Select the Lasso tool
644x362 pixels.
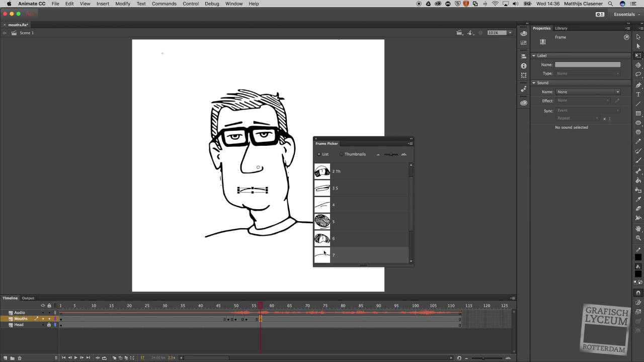[x=638, y=74]
